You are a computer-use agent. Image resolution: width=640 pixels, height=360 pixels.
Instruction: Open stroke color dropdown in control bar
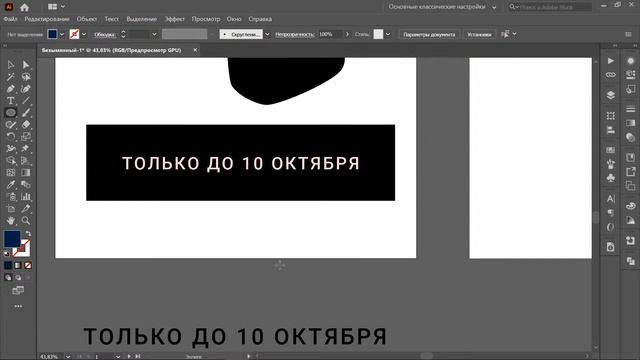84,34
